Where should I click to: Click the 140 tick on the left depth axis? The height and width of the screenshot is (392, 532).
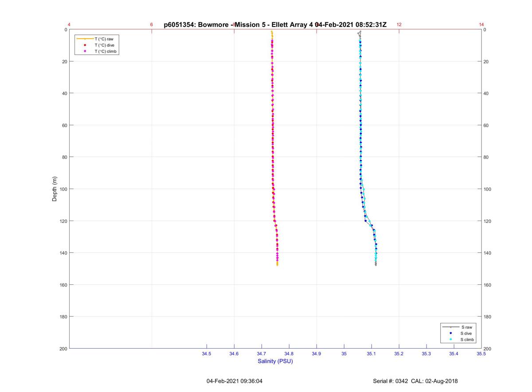point(63,253)
